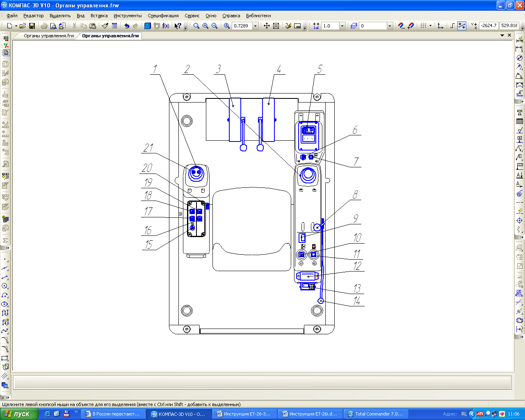Toggle the grid display

tap(424, 26)
